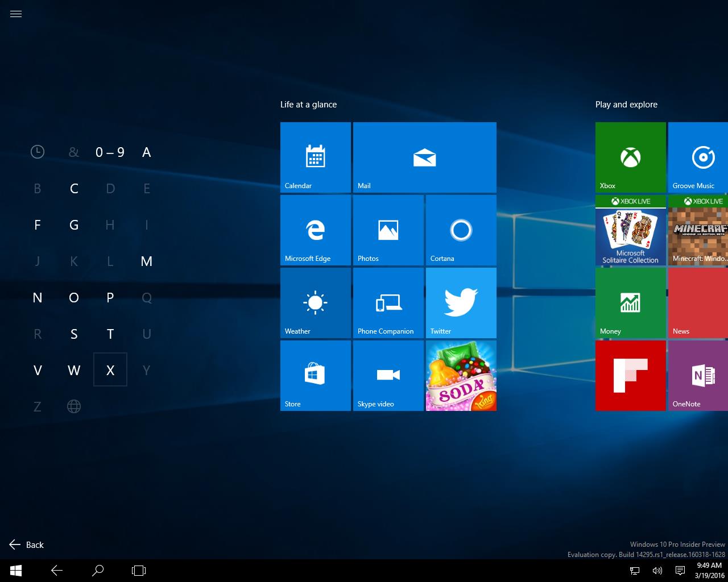Launch the red Flipboard tile
The width and height of the screenshot is (728, 582).
tap(631, 376)
